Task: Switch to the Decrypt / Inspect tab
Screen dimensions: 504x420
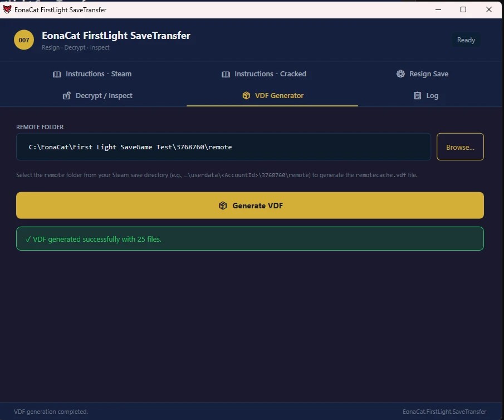Action: [x=97, y=95]
